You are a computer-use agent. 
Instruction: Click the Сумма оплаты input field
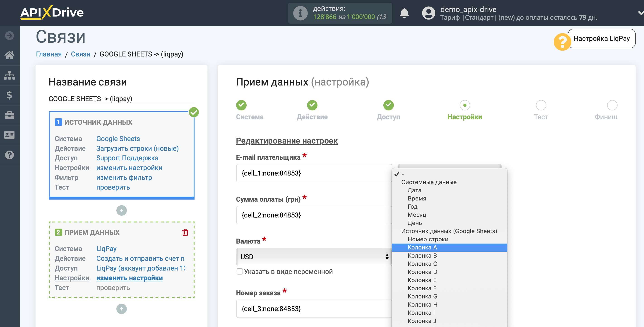pos(314,215)
